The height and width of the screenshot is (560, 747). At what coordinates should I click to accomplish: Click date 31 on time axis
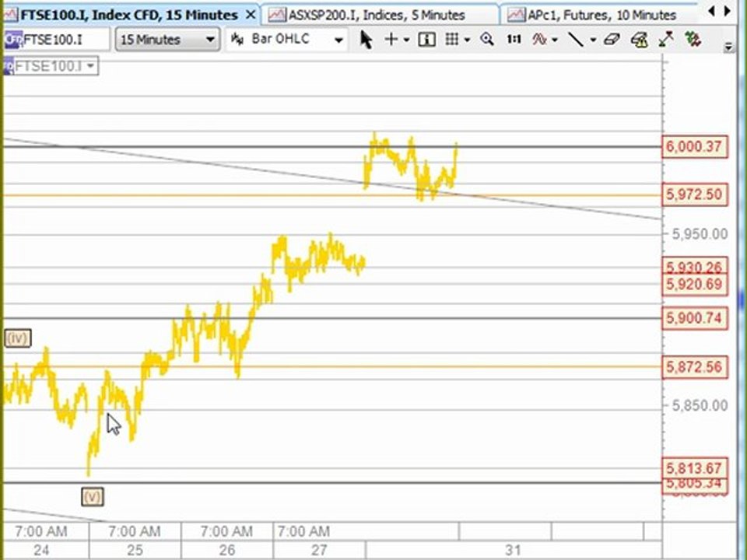pos(513,551)
